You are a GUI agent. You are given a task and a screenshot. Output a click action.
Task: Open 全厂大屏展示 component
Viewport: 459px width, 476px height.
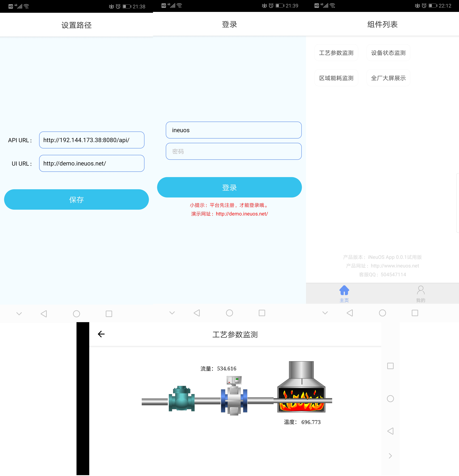coord(388,78)
